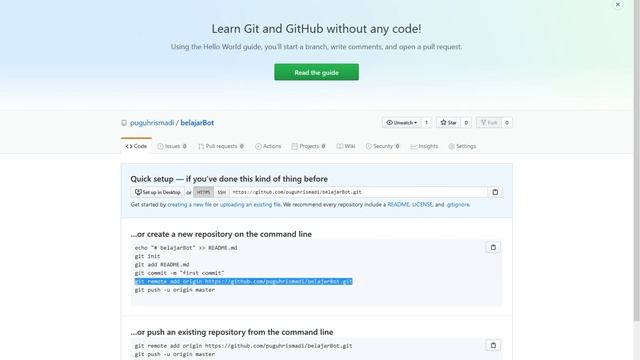Click the 'git init' command line
640x360 pixels.
pyautogui.click(x=147, y=256)
